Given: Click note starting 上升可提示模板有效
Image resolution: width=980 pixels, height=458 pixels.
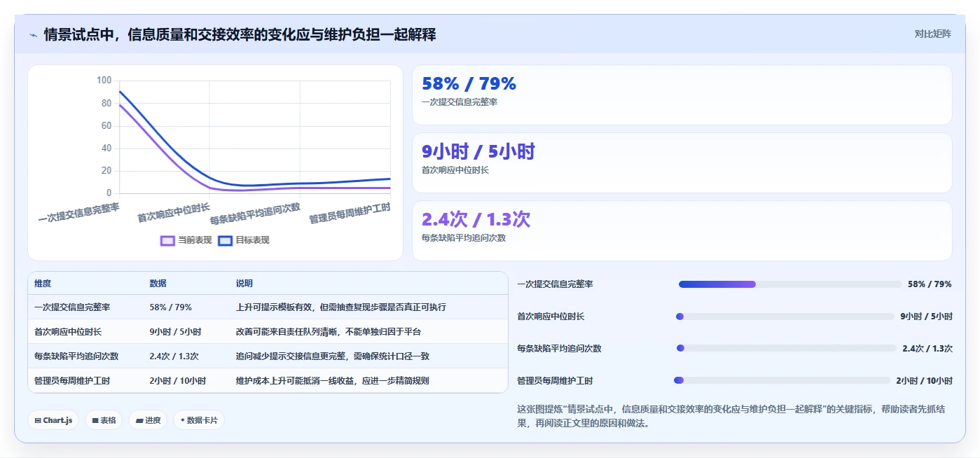Looking at the screenshot, I should (x=341, y=307).
